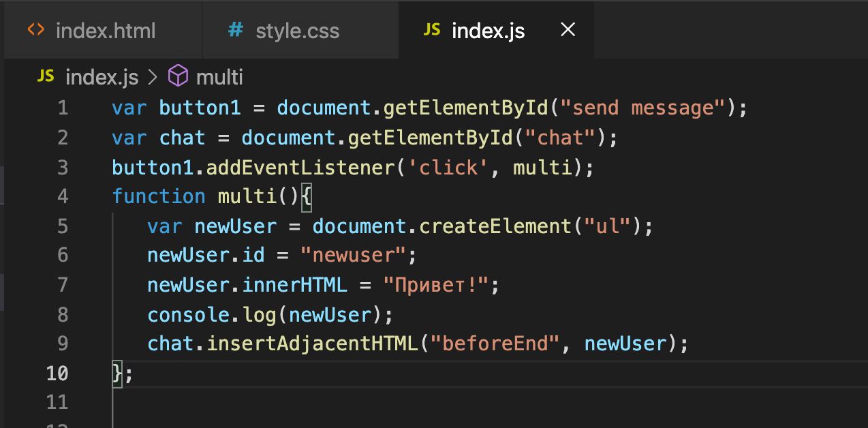Screen dimensions: 868x428
Task: Place cursor on insertAdjacentHTML in line 9
Action: click(x=313, y=343)
